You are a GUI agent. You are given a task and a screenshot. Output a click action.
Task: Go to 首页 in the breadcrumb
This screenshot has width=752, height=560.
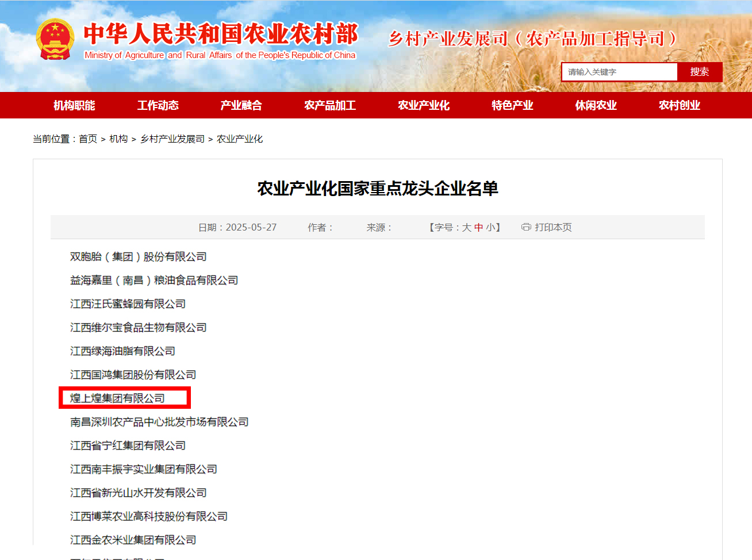click(88, 139)
